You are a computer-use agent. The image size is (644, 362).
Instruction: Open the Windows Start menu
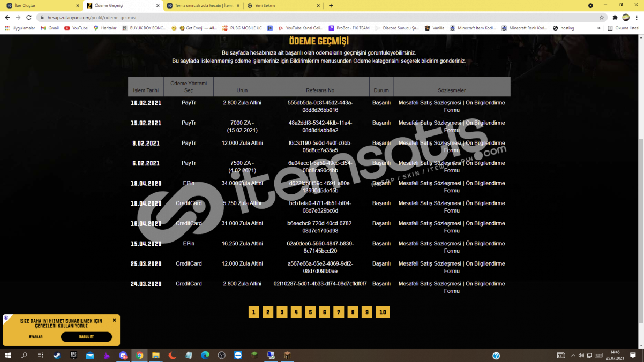point(8,356)
